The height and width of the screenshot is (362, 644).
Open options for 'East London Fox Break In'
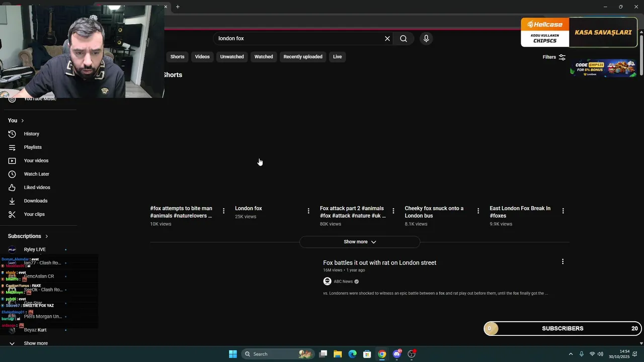[x=563, y=211]
